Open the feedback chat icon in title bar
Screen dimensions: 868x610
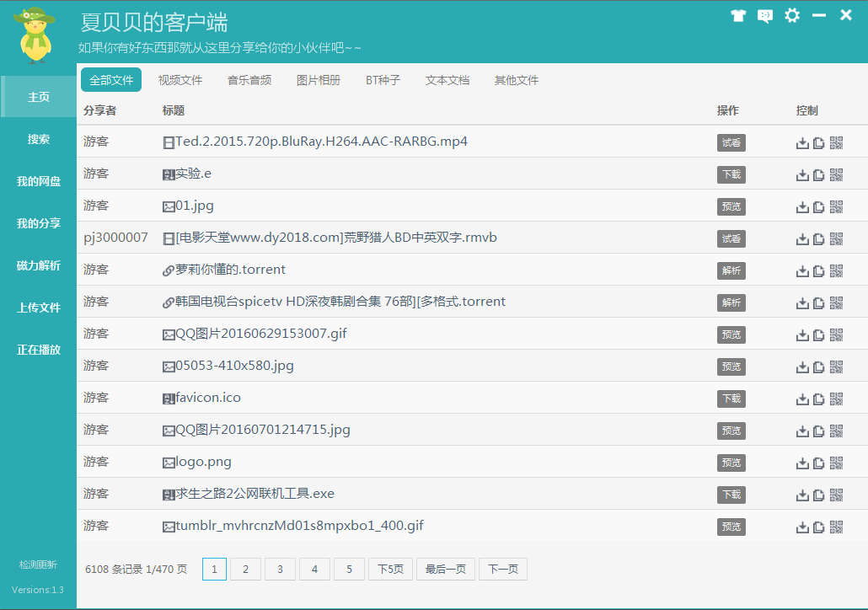click(765, 15)
